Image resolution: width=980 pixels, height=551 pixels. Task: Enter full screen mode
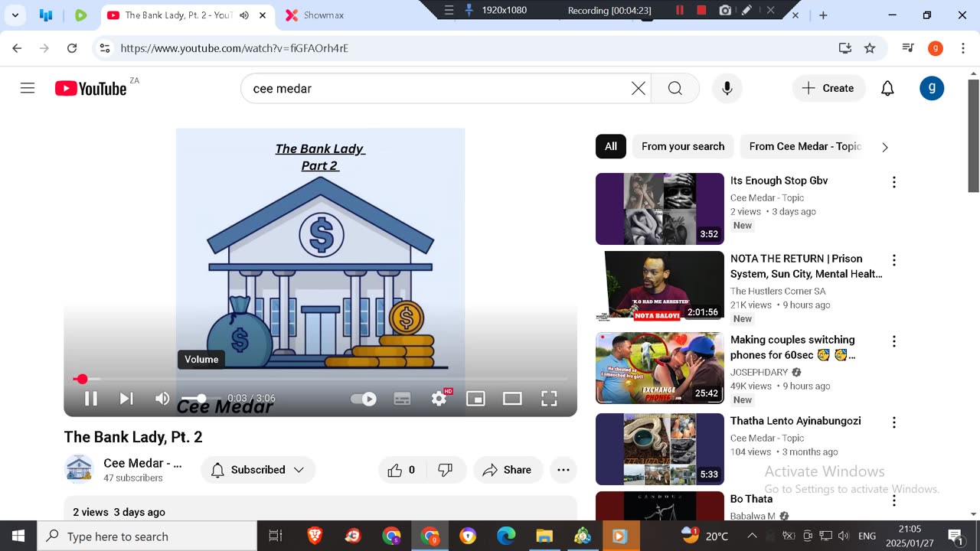coord(549,398)
